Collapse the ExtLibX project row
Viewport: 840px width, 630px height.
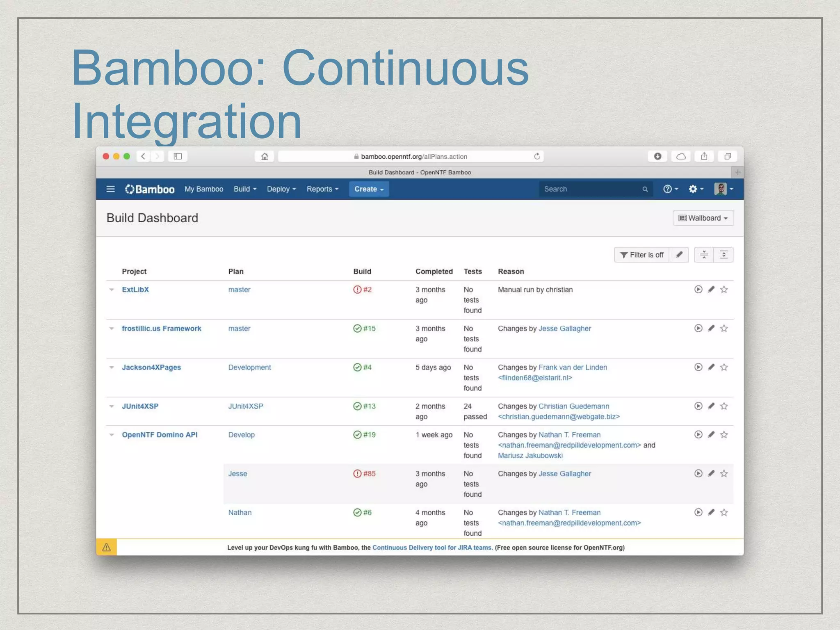coord(112,290)
